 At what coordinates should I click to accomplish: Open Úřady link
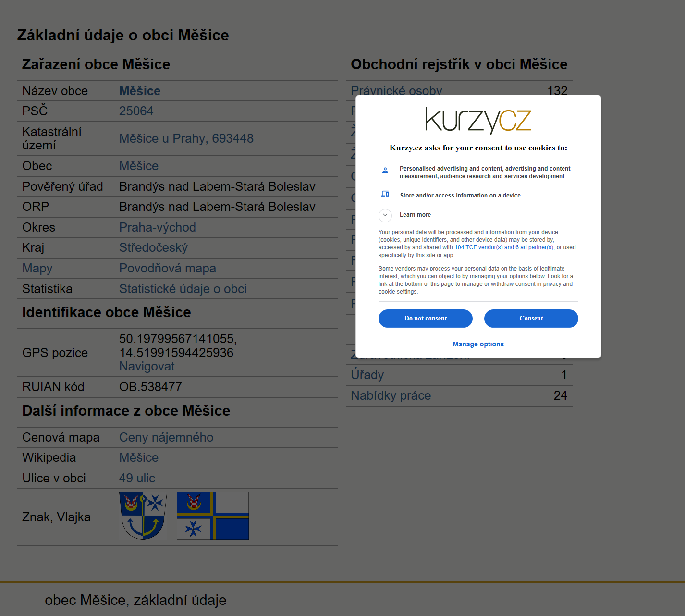click(x=367, y=375)
